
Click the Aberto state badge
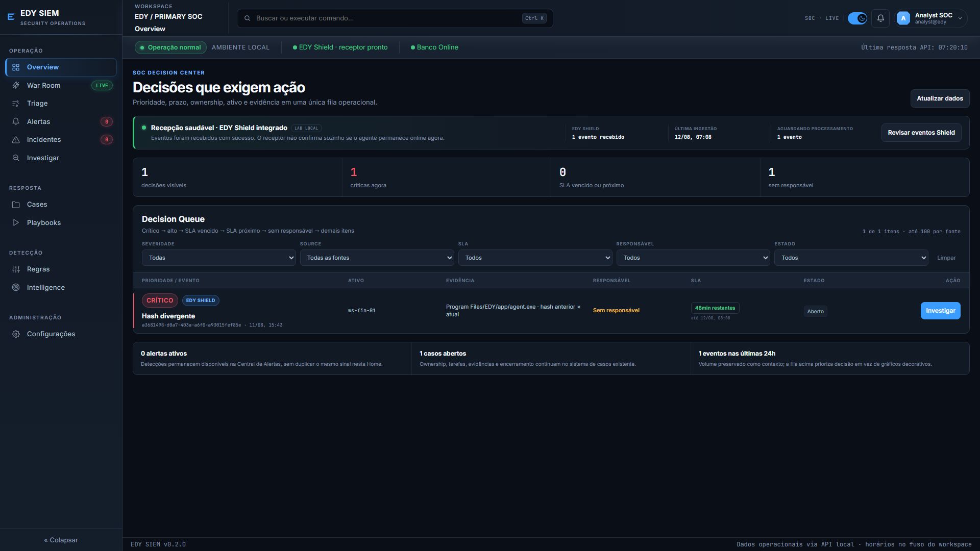coord(815,312)
